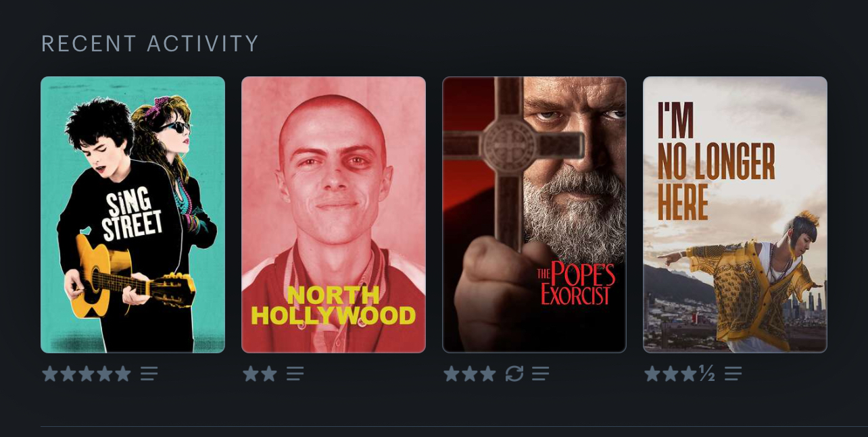
Task: Click the first star under The Pope's Exorcist
Action: 452,374
